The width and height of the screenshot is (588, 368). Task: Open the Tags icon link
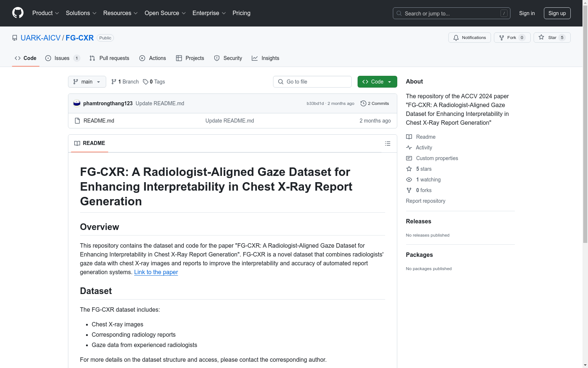(x=146, y=82)
